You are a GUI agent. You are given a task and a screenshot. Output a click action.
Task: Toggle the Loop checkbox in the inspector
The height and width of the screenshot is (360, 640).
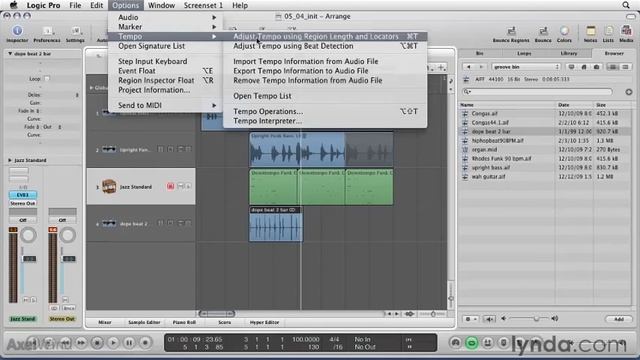coord(47,78)
